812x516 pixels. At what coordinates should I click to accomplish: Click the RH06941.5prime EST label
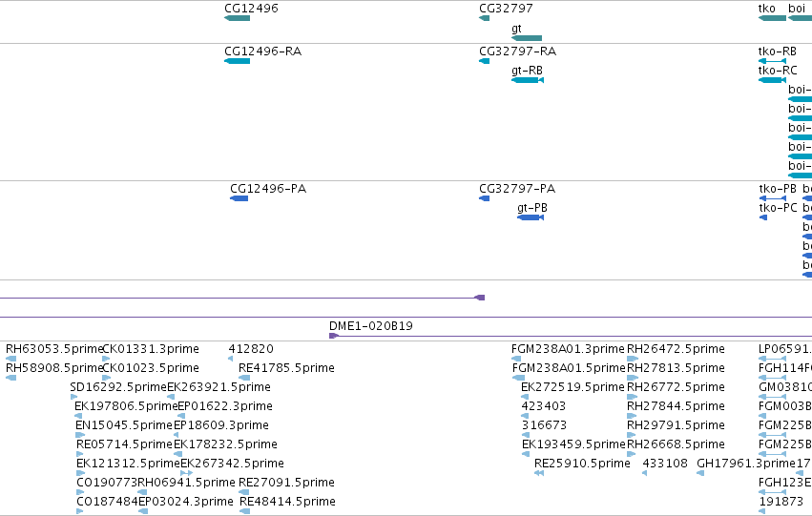click(187, 483)
